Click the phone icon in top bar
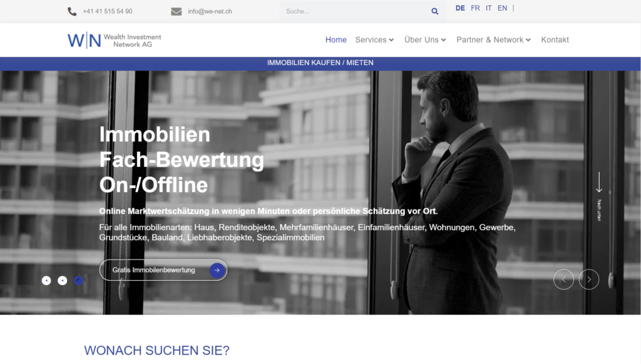Image resolution: width=641 pixels, height=364 pixels. (72, 11)
